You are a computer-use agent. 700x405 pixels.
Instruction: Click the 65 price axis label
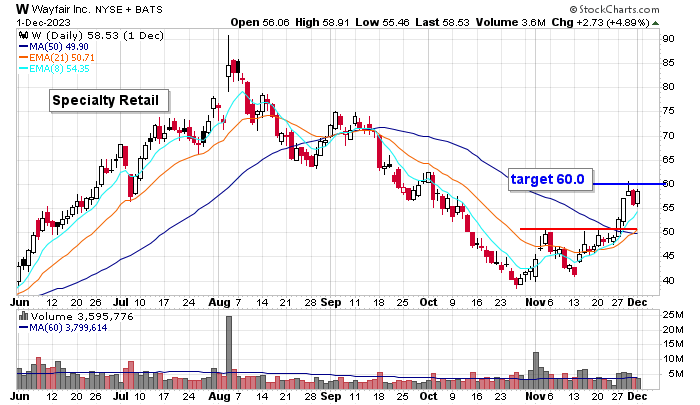(x=668, y=160)
